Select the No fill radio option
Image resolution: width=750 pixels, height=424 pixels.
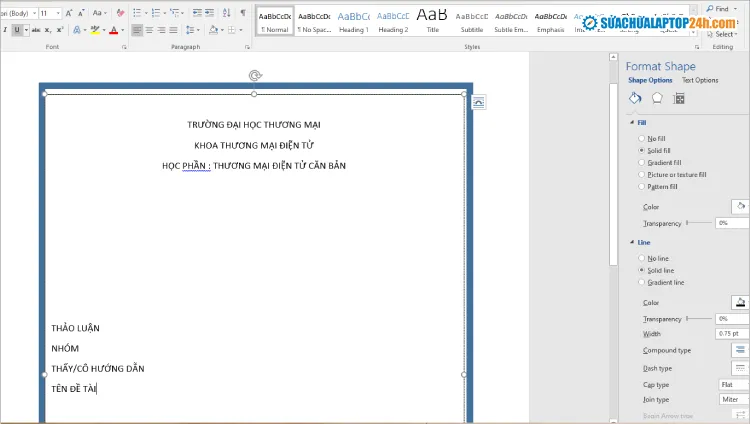[x=642, y=139]
